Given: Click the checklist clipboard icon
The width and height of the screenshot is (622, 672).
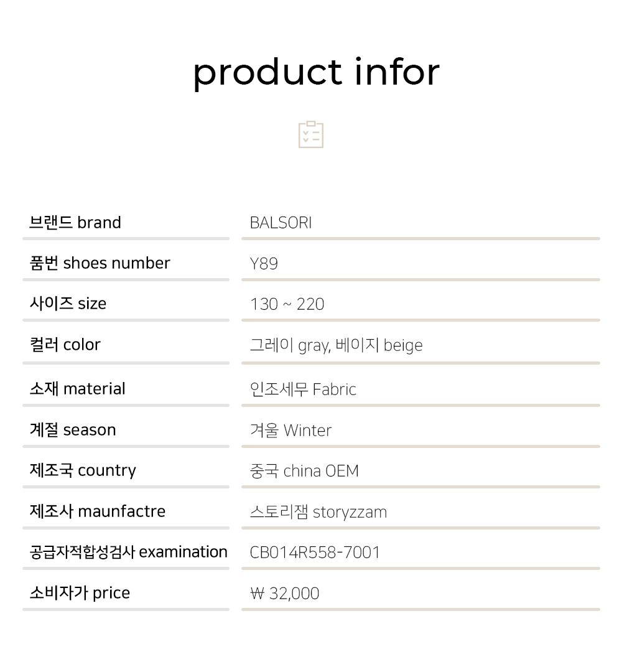Looking at the screenshot, I should (x=311, y=134).
